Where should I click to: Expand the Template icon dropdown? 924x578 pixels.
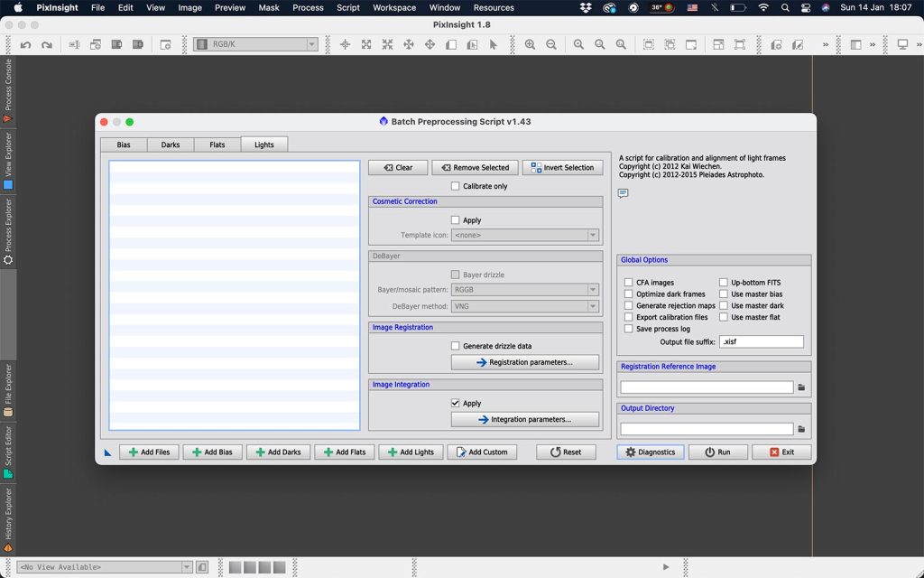[525, 235]
